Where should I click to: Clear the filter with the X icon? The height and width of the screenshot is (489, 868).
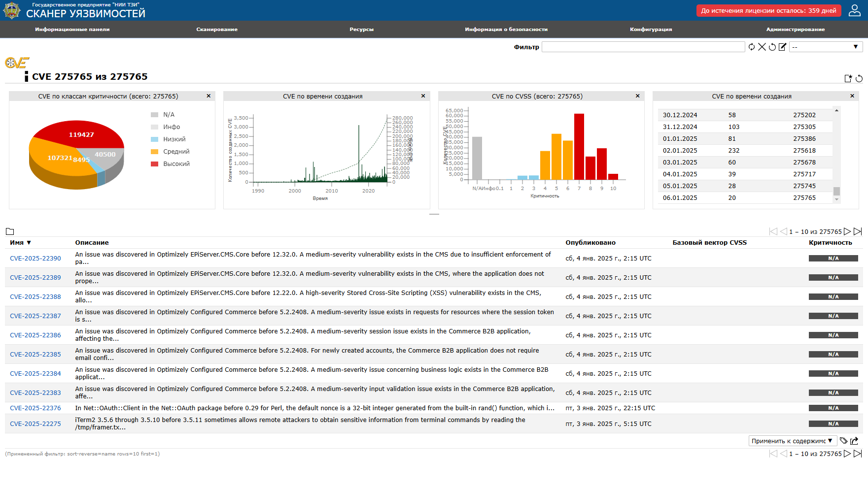click(x=762, y=47)
